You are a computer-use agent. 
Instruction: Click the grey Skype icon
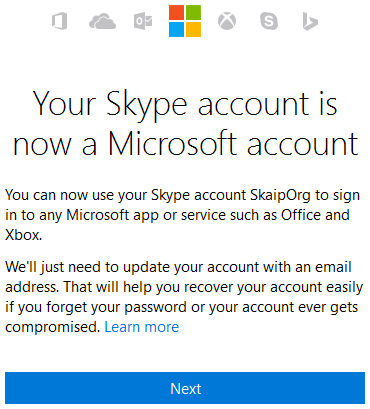pyautogui.click(x=269, y=21)
